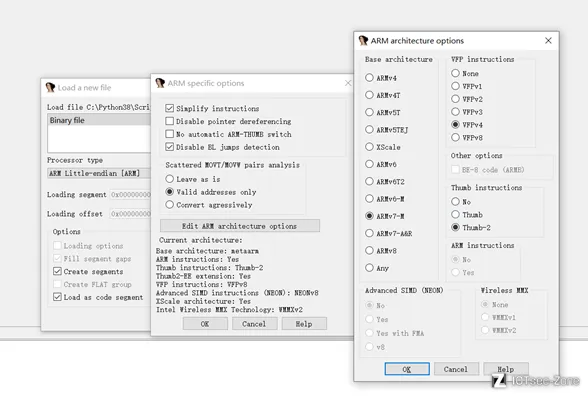Click Help in ARM specific options dialog

coord(304,324)
